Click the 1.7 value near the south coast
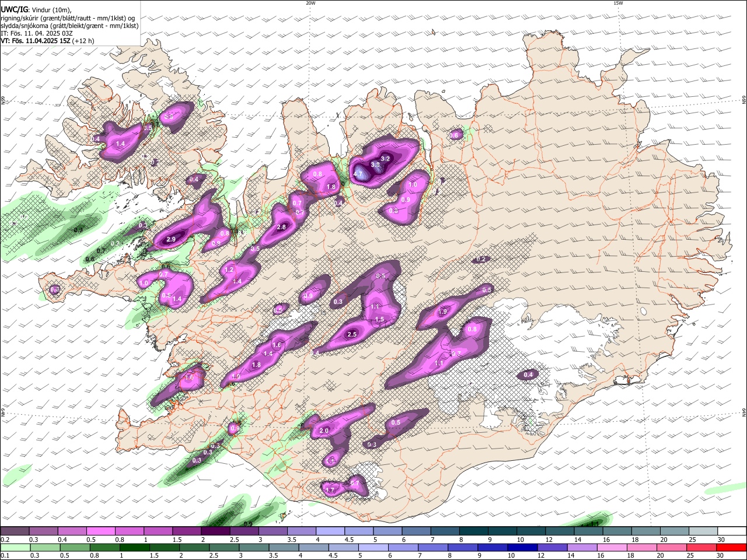Screen dimensions: 747x560 pos(330,490)
